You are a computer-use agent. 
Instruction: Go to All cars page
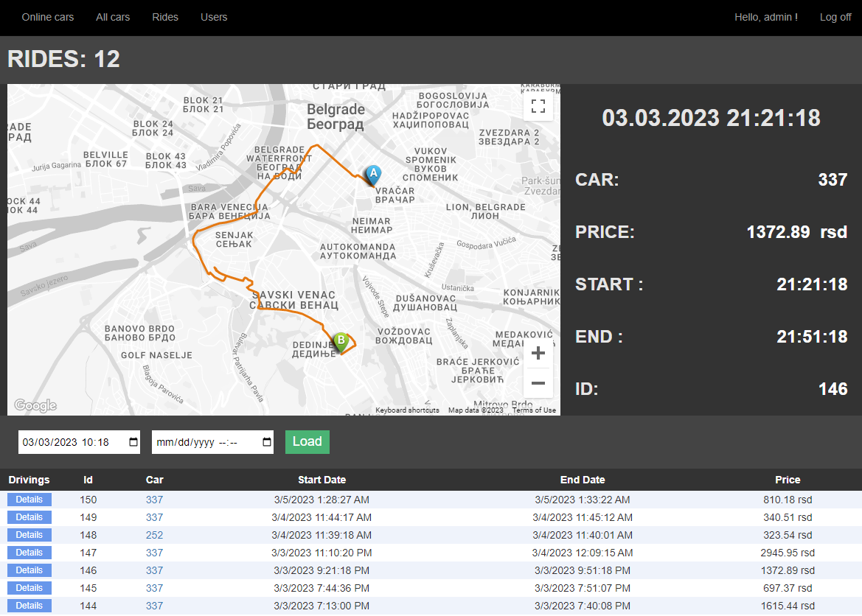113,17
